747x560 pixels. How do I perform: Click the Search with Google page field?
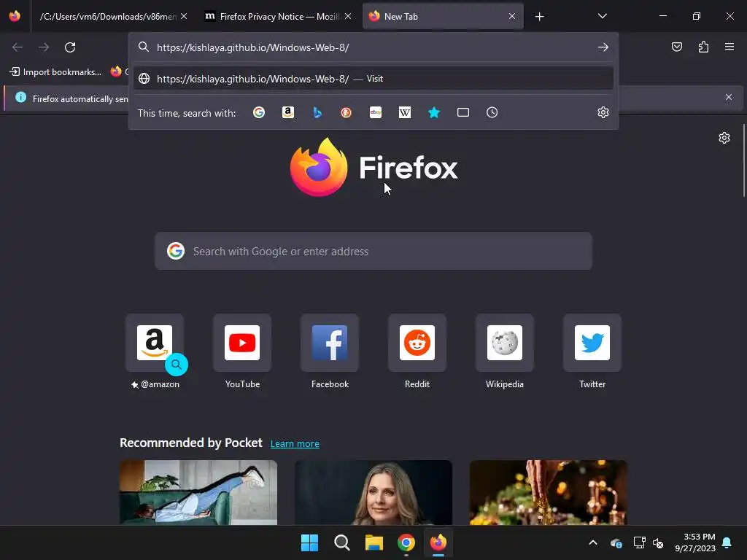click(373, 251)
